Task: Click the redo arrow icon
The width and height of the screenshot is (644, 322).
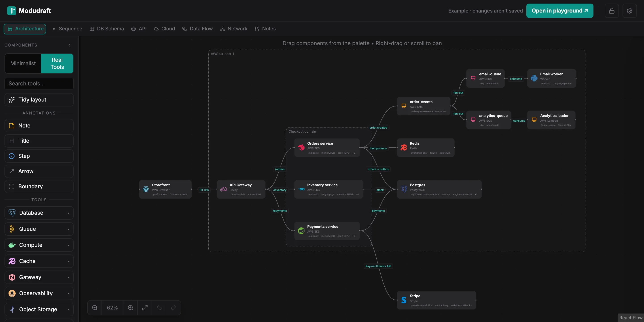Action: [174, 308]
